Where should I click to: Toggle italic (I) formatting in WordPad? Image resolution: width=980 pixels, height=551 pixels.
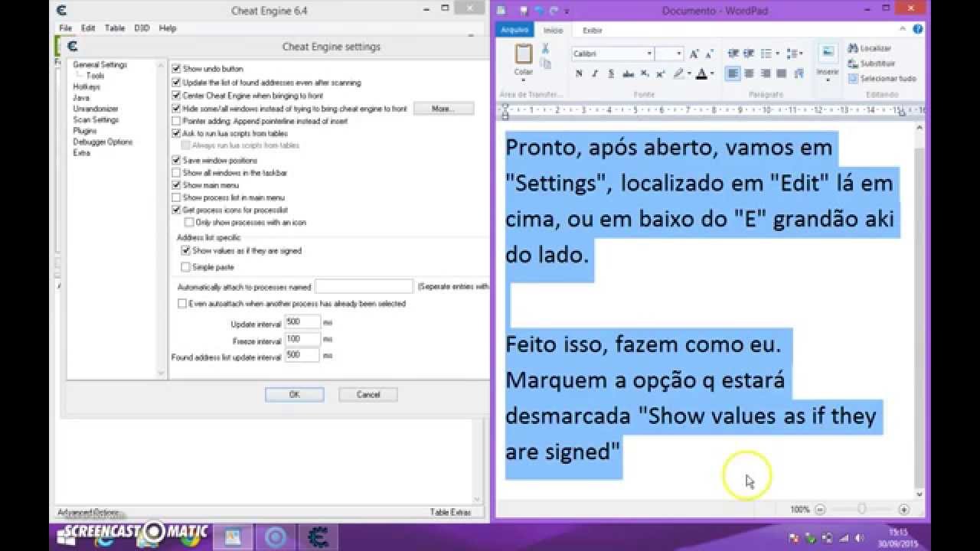click(595, 73)
